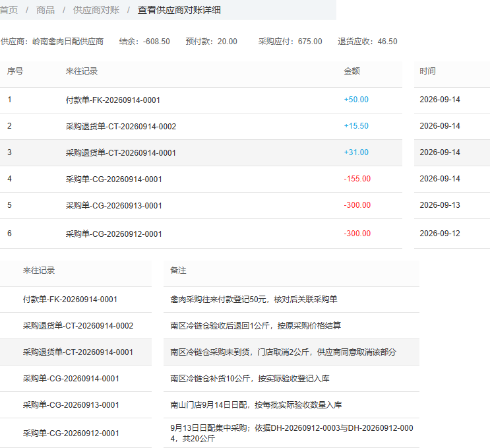Click 采购应付 value 675.00
Image resolution: width=490 pixels, height=448 pixels.
click(310, 42)
